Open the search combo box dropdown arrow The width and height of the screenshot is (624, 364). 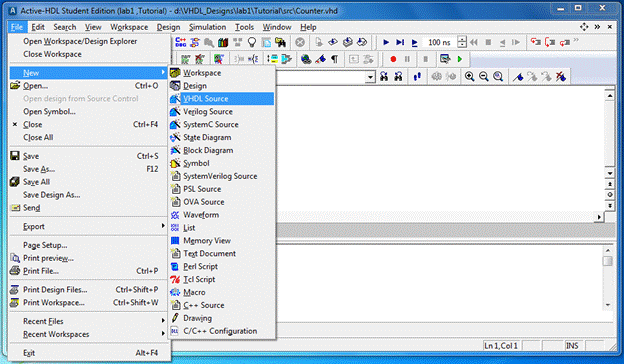tap(370, 77)
